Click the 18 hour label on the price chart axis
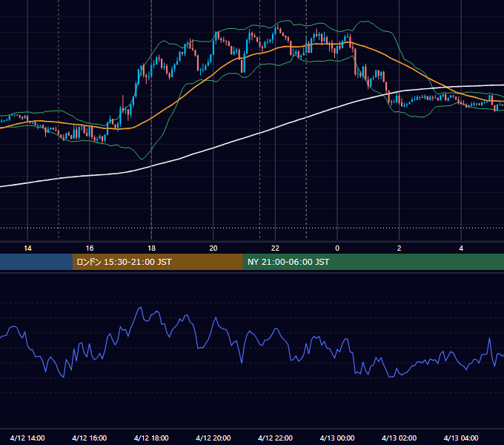This screenshot has height=445, width=504. tap(151, 248)
